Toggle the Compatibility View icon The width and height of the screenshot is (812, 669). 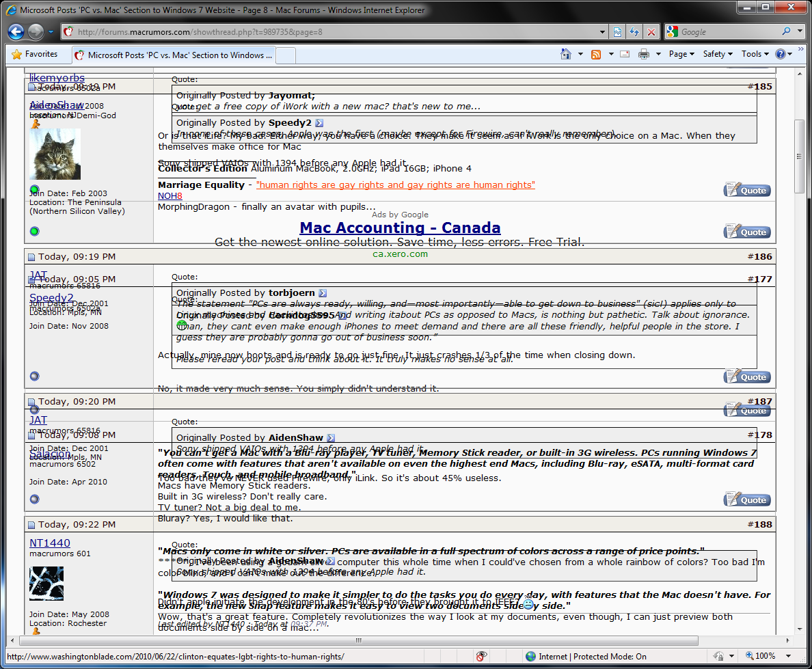(617, 32)
